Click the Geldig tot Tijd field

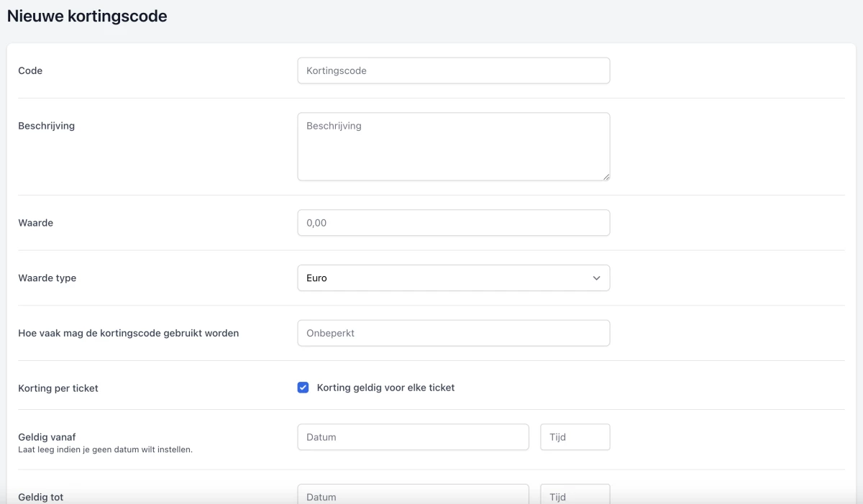click(575, 494)
